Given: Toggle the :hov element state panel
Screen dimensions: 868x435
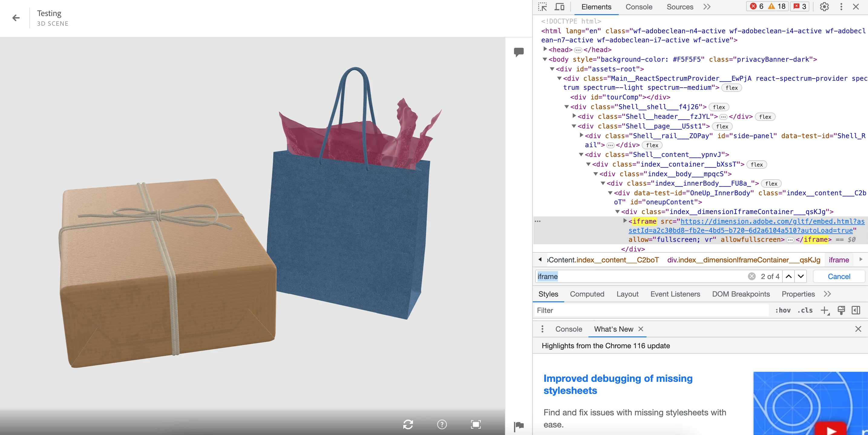Looking at the screenshot, I should point(782,310).
